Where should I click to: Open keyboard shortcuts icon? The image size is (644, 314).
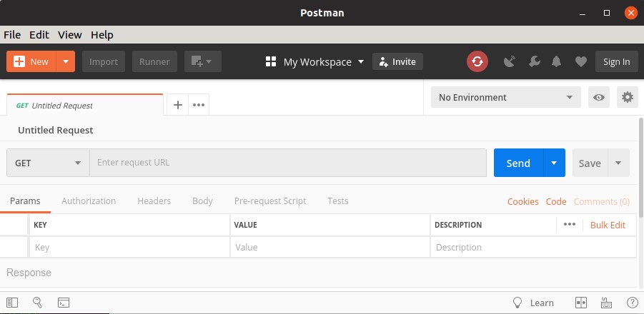[x=606, y=303]
